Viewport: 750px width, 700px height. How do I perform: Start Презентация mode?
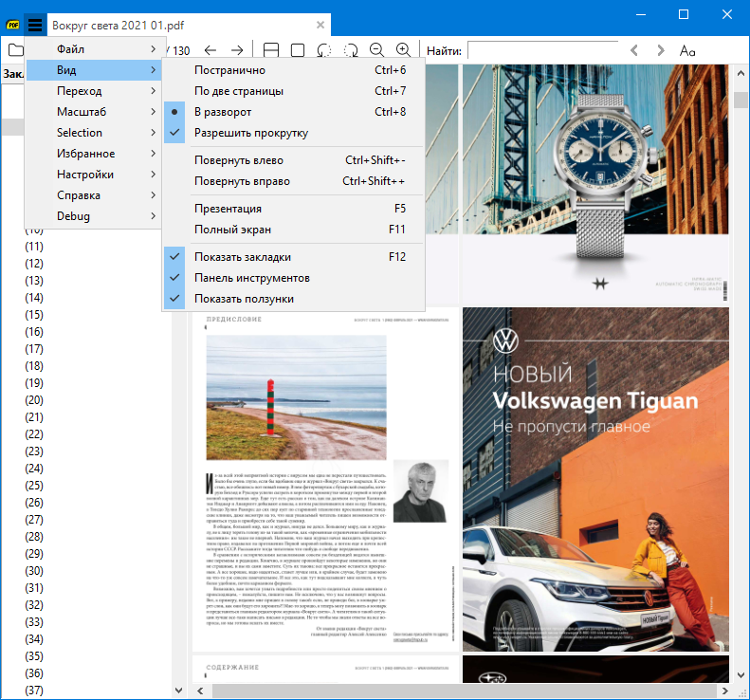[293, 209]
